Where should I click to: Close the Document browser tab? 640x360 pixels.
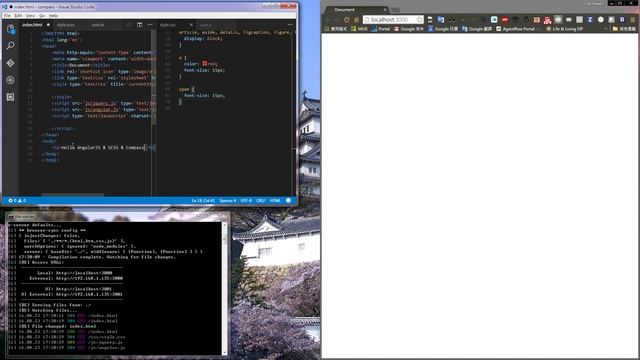[384, 9]
